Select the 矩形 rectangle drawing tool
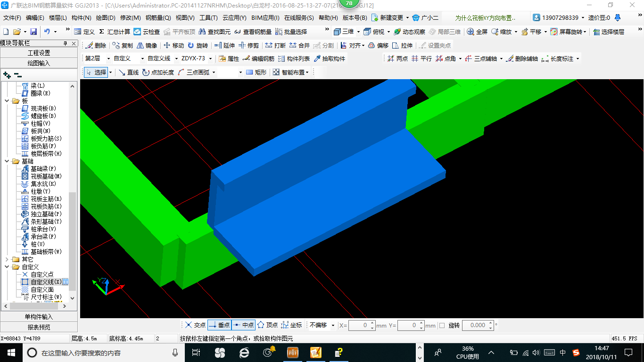The width and height of the screenshot is (644, 362). coord(256,72)
